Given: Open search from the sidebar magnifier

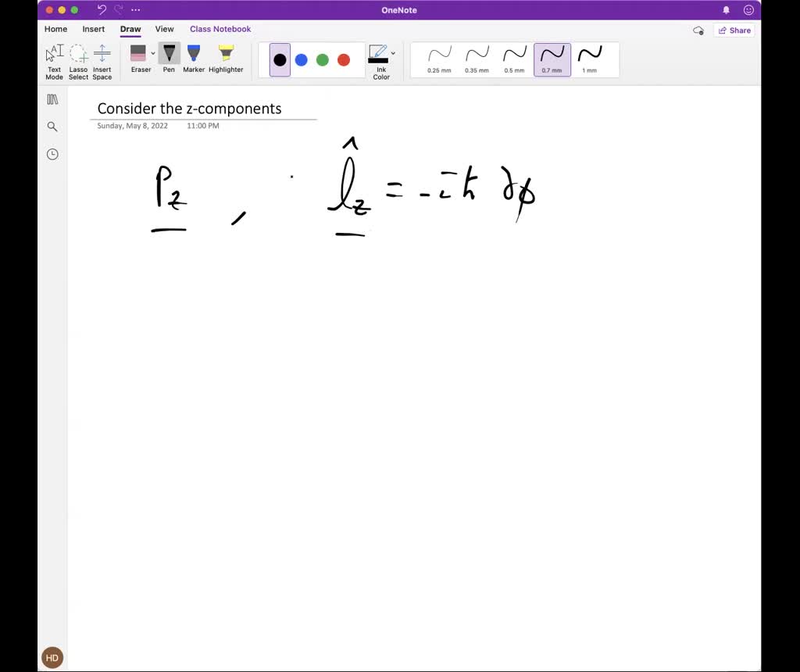Looking at the screenshot, I should pos(52,127).
